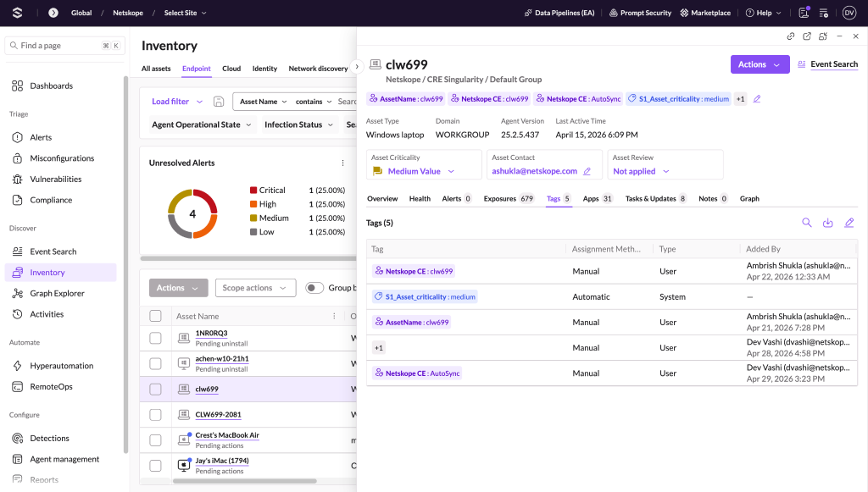The image size is (868, 492).
Task: Switch to Identity tab
Action: 264,69
